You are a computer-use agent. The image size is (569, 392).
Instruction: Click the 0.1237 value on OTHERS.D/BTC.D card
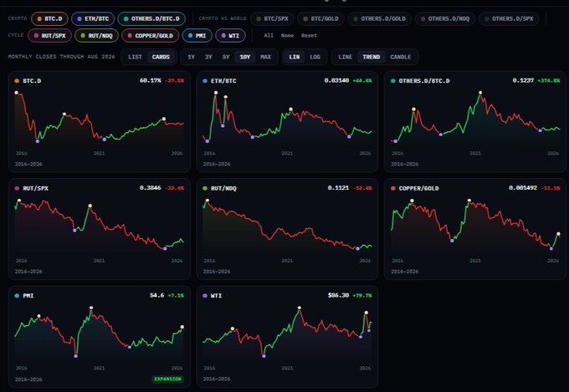523,80
